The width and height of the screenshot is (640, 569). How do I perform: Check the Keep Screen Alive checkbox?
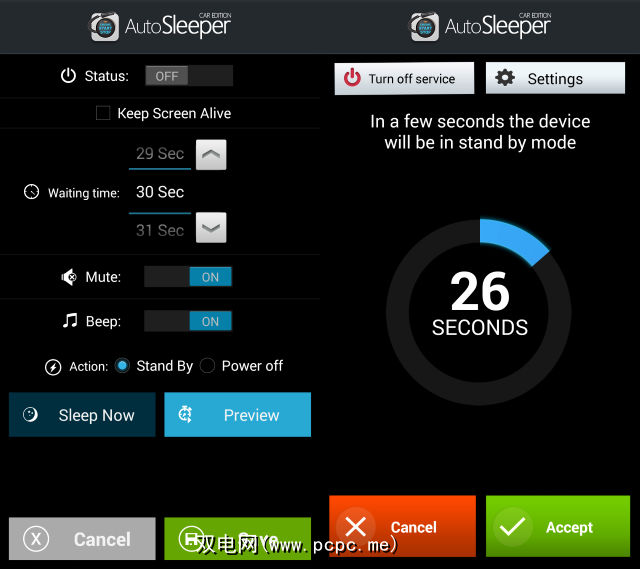click(103, 113)
